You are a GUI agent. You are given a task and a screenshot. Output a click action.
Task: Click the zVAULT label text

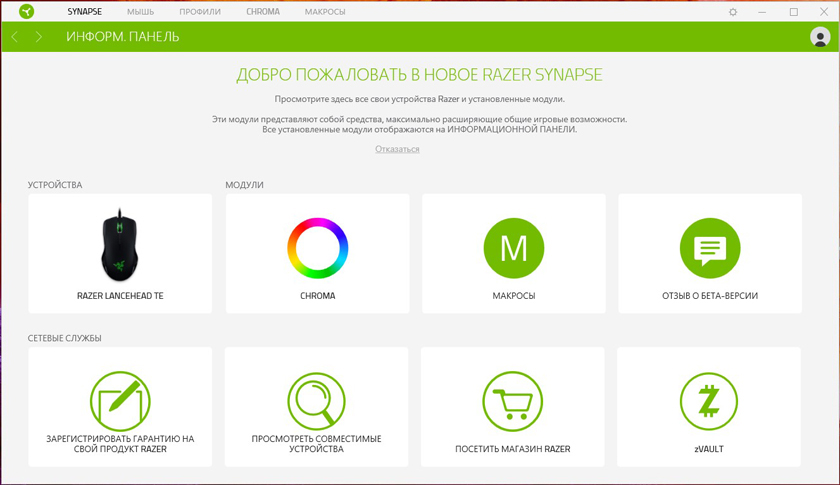(709, 449)
